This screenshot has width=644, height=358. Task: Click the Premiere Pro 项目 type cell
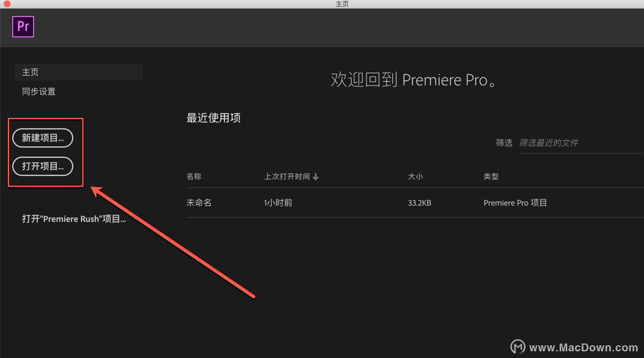click(x=515, y=203)
